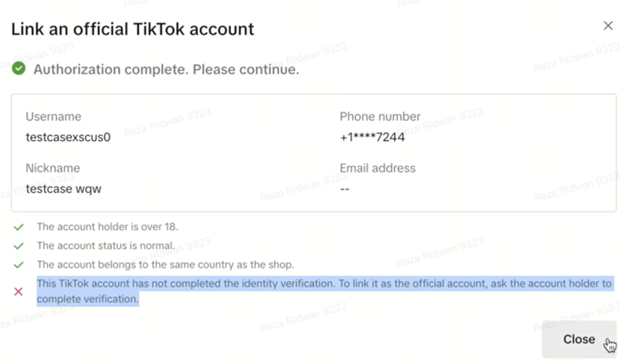Click the username value testcasexscus0
Image resolution: width=629 pixels, height=364 pixels.
click(68, 137)
